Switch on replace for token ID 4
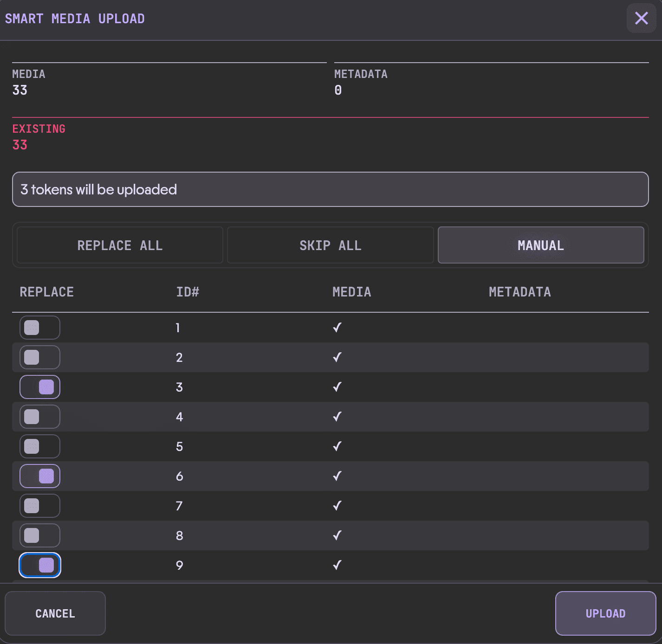 [x=40, y=417]
